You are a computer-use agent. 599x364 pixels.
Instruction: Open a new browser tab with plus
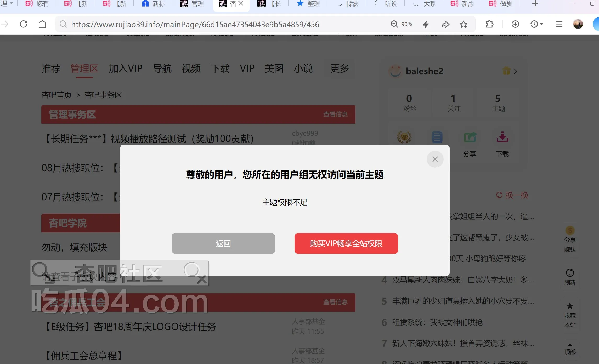pos(535,4)
